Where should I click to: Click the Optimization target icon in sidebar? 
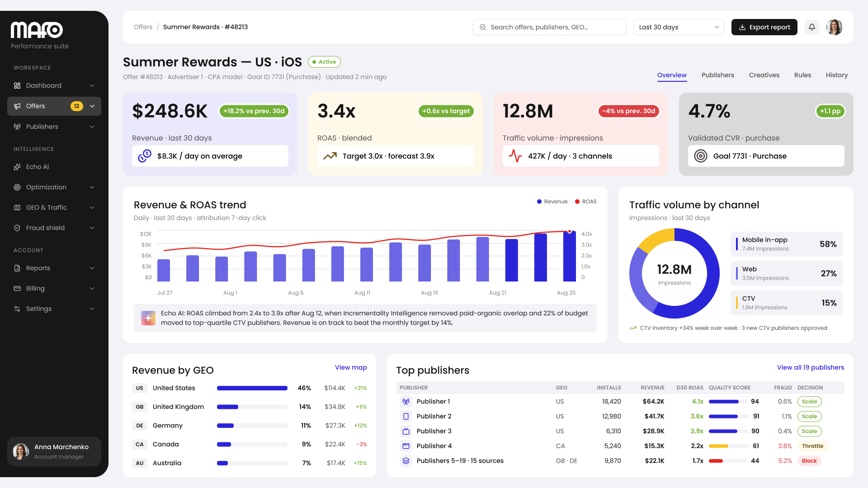[x=17, y=187]
